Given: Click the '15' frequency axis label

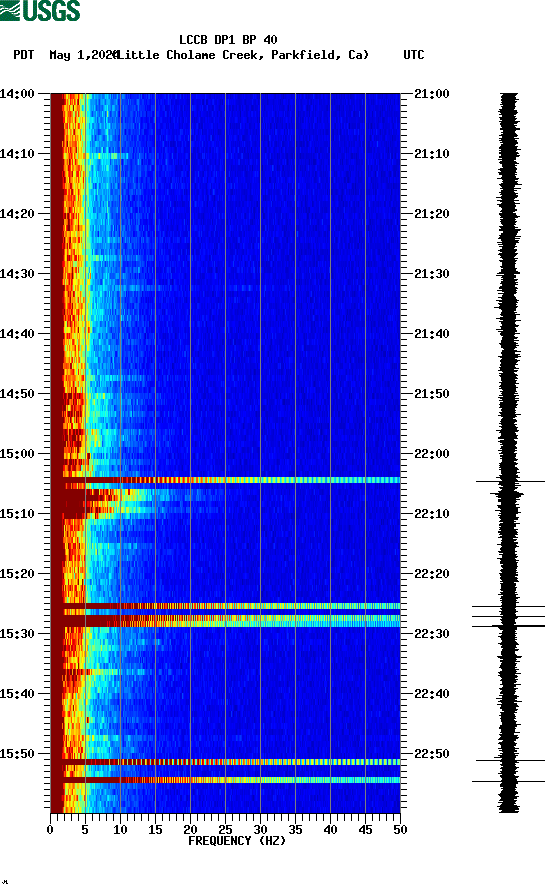Looking at the screenshot, I should [x=155, y=830].
